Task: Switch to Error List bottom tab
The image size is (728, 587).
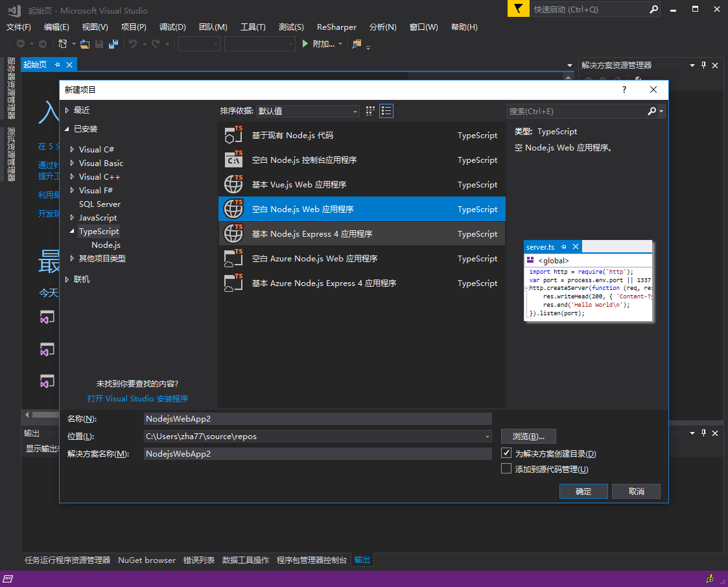Action: (199, 560)
